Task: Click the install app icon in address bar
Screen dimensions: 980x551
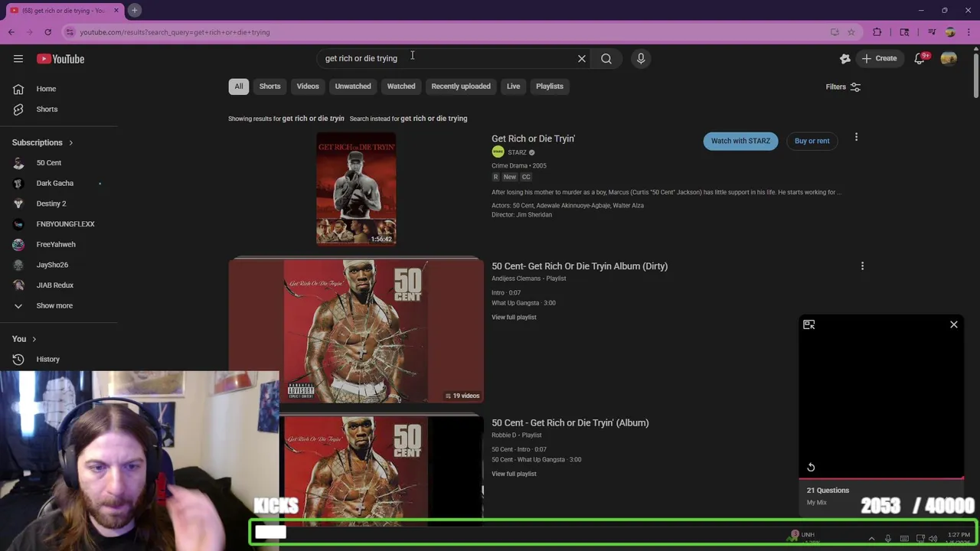Action: pos(835,32)
